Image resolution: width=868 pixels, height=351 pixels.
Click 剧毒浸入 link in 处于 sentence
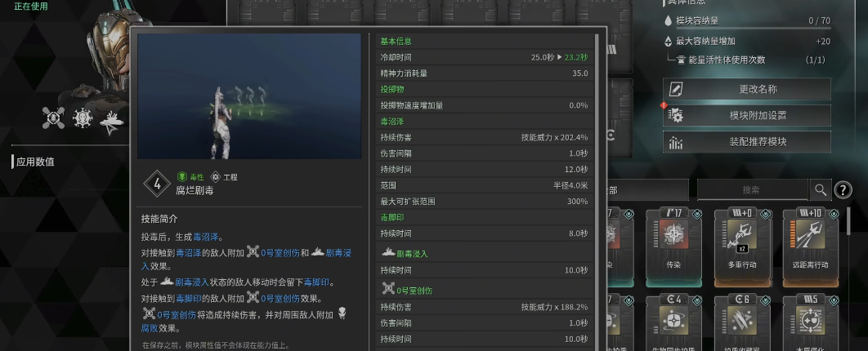point(192,282)
